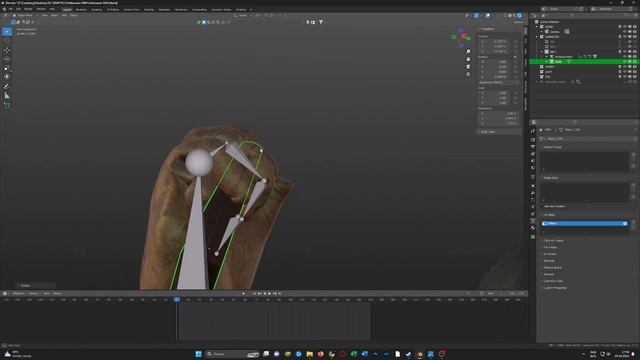640x360 pixels.
Task: Select the Add Cube tool
Action: 7,105
